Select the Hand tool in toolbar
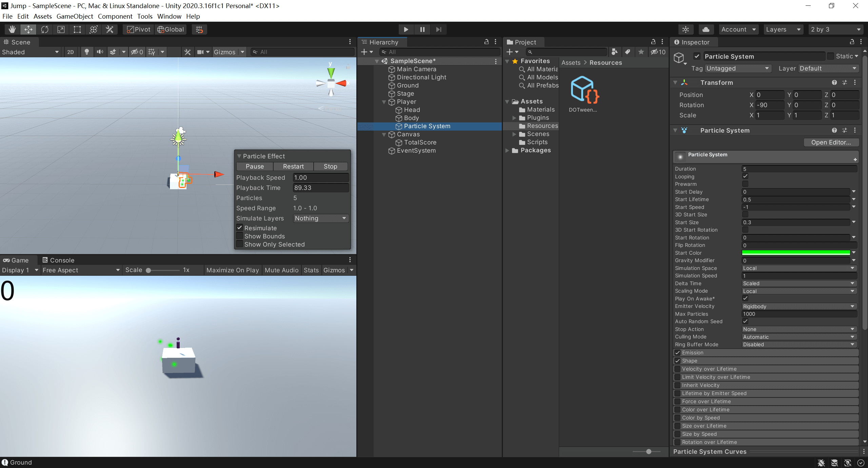 click(12, 30)
